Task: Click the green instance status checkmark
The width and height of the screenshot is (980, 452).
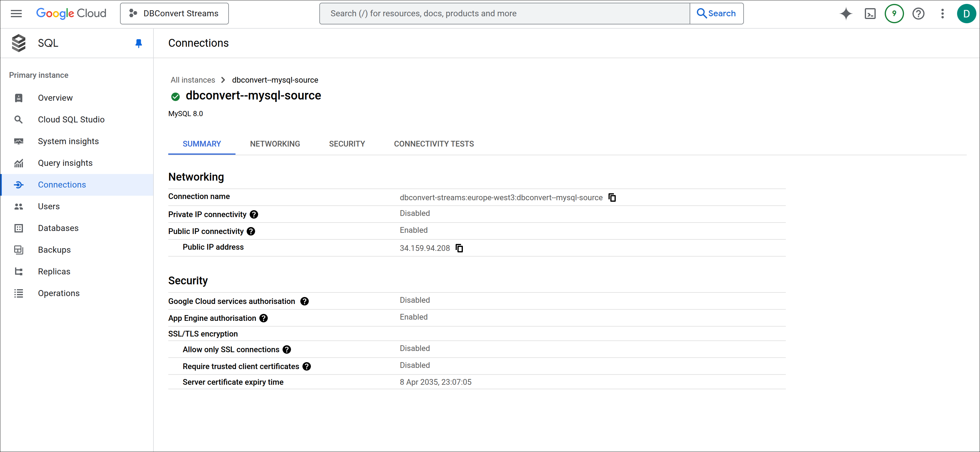Action: pyautogui.click(x=175, y=96)
